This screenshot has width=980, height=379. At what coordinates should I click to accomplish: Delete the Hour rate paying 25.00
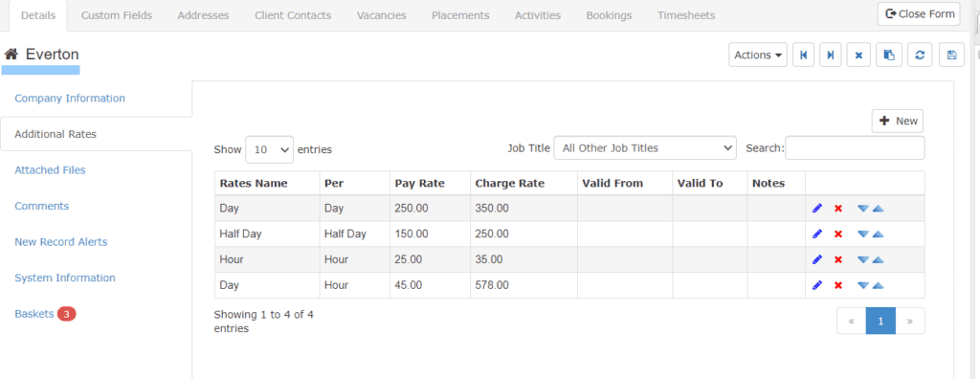coord(838,259)
